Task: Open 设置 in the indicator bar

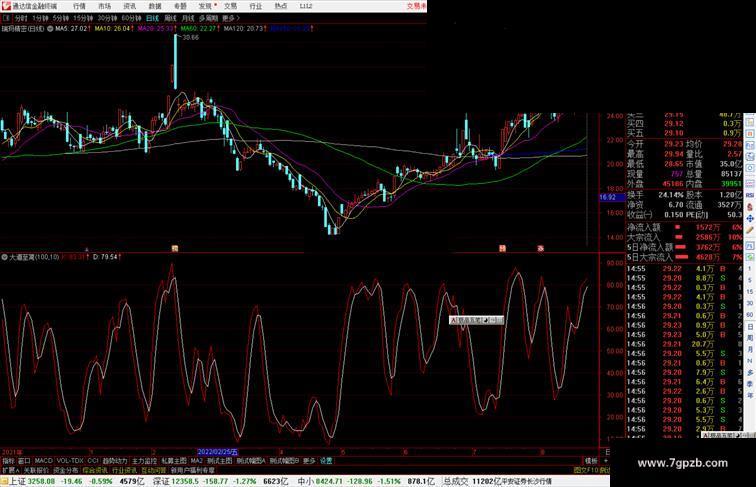Action: (x=326, y=461)
